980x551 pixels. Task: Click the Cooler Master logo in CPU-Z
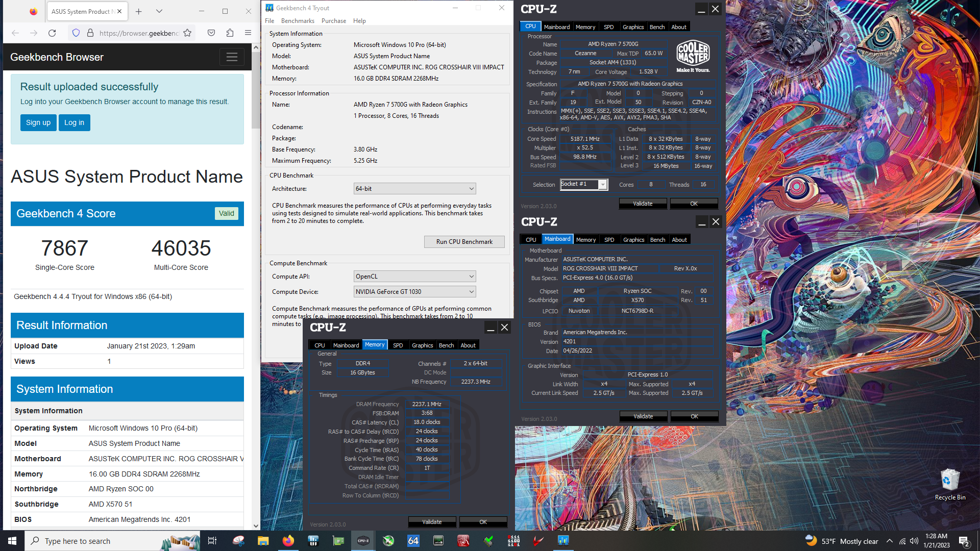click(693, 56)
